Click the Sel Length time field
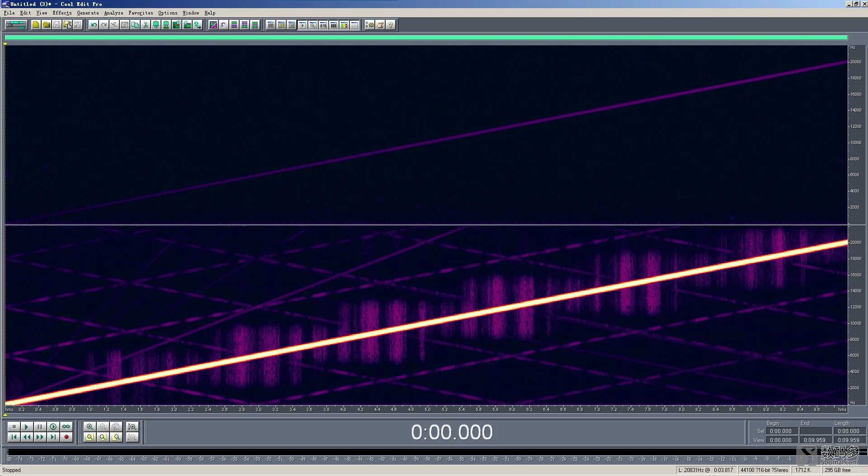This screenshot has height=476, width=868. 849,431
